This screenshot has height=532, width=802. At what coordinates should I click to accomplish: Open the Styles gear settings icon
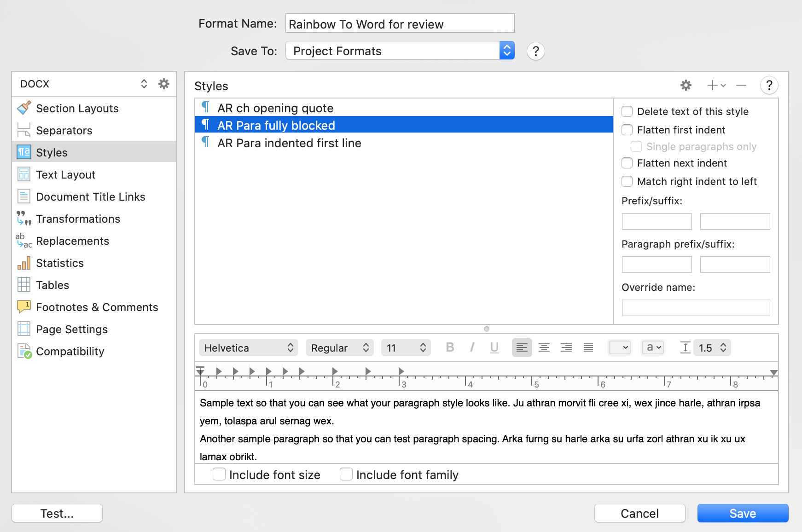(686, 85)
